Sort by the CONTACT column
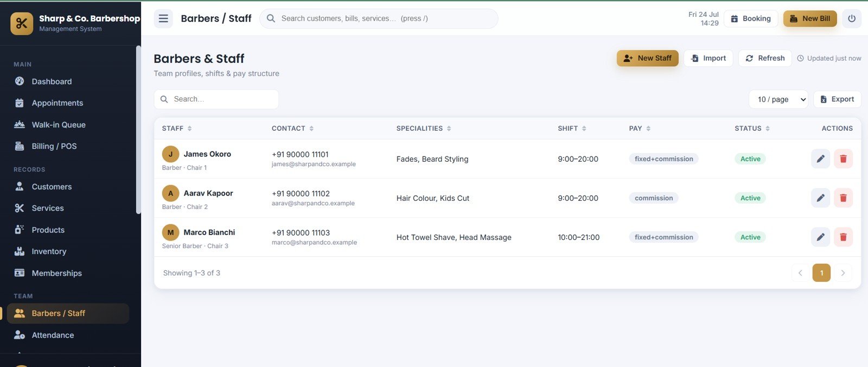Screen dimensions: 868x367 (x=292, y=129)
